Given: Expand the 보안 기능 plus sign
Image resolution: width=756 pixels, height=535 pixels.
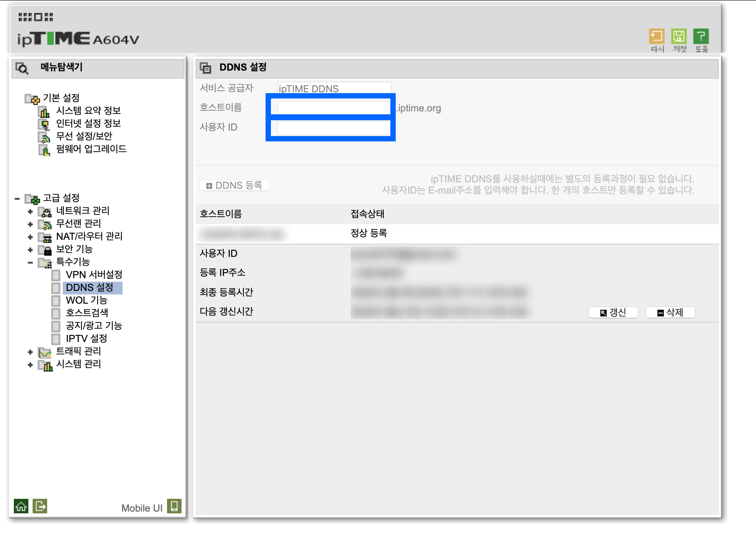Looking at the screenshot, I should coord(30,250).
